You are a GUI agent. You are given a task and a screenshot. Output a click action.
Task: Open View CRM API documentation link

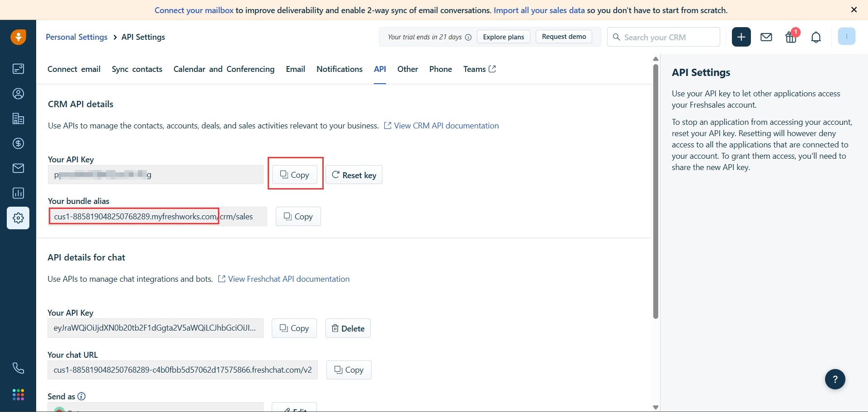446,126
